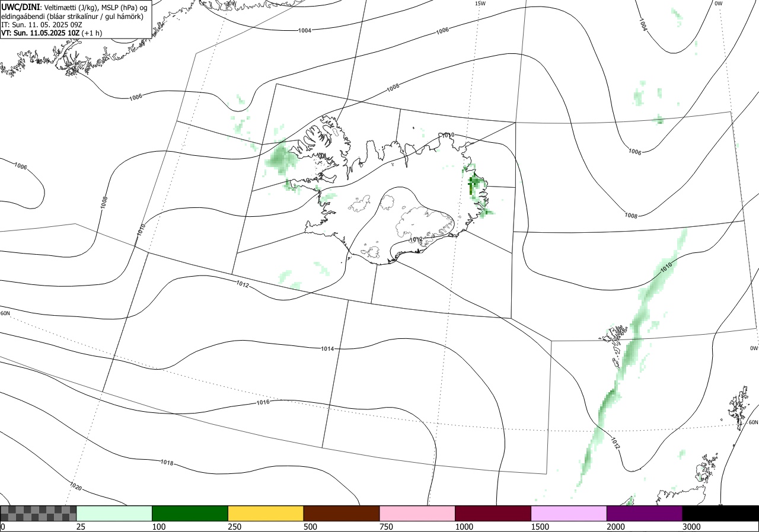This screenshot has height=532, width=759.
Task: Click legend value "1500"
Action: pyautogui.click(x=540, y=527)
